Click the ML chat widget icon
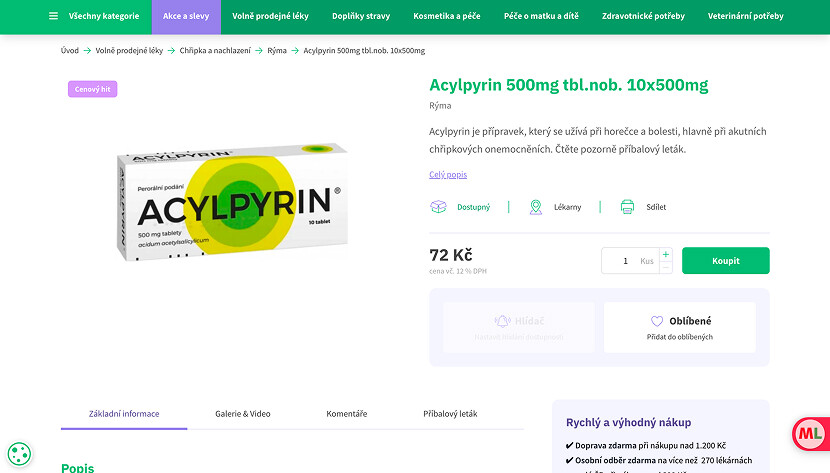The height and width of the screenshot is (473, 830). click(x=808, y=434)
